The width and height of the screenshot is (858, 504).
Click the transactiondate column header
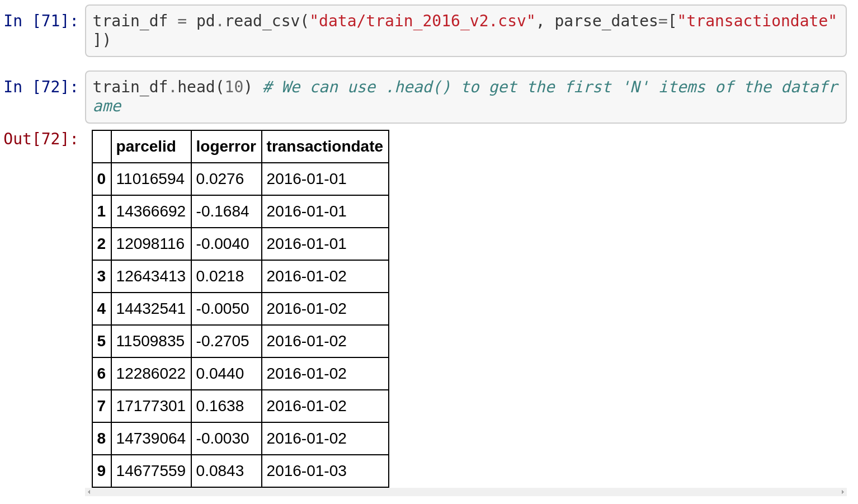(325, 146)
